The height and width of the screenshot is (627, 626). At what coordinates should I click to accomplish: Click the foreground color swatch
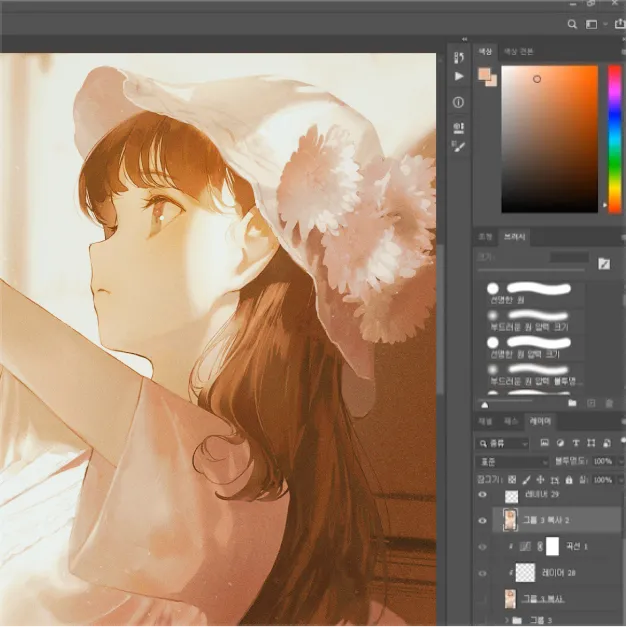pos(484,74)
